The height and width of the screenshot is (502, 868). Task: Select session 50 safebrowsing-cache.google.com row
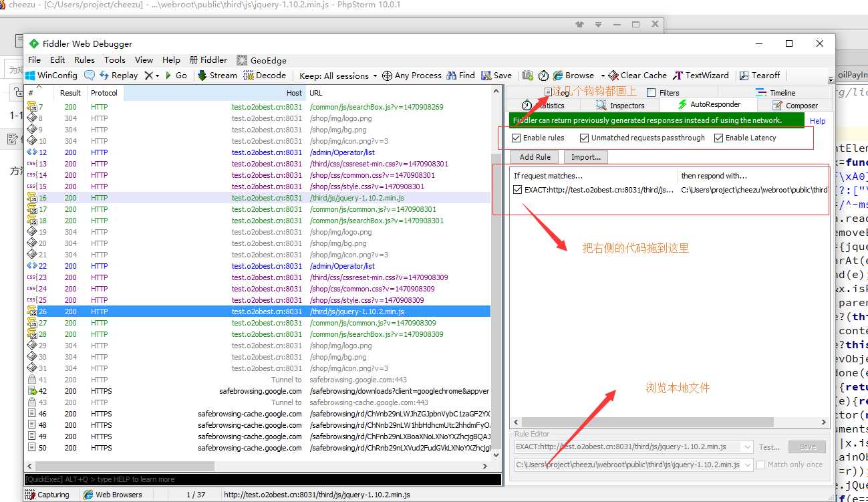click(257, 448)
